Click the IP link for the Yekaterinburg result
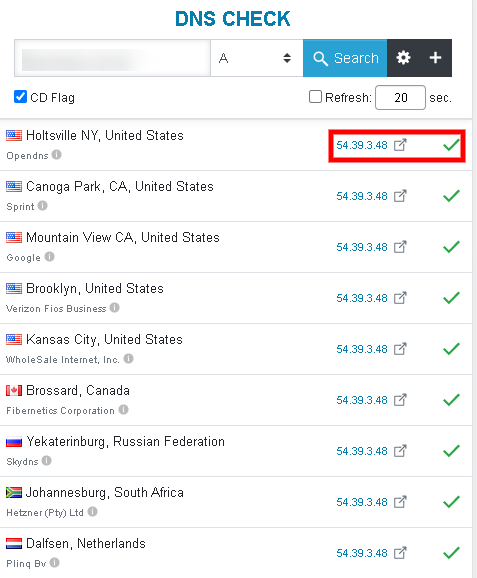Viewport: 477px width, 578px height. (x=362, y=451)
